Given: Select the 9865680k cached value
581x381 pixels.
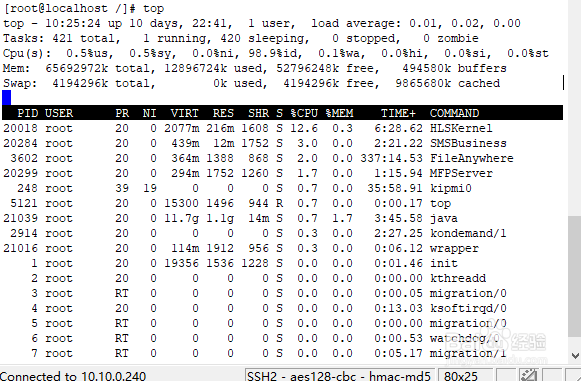Looking at the screenshot, I should coord(447,83).
